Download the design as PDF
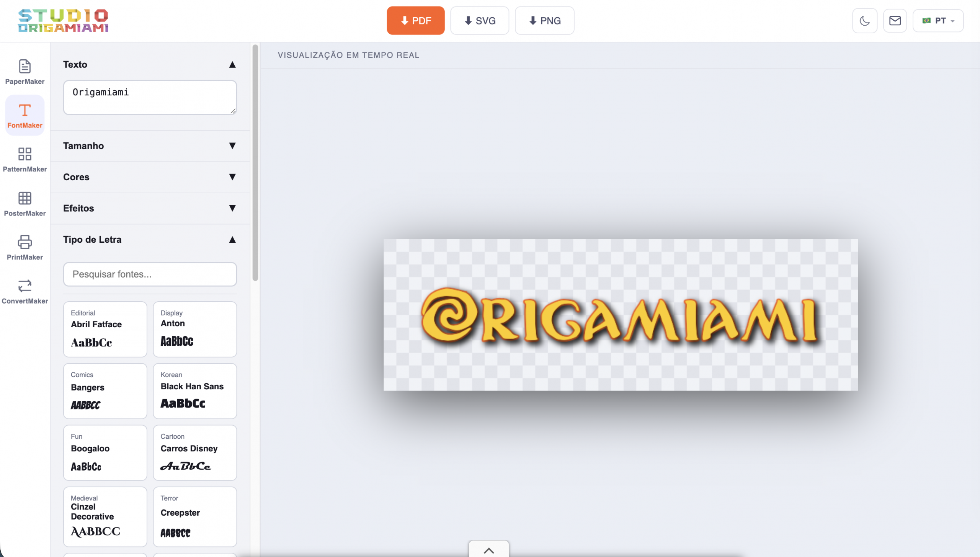980x557 pixels. (x=415, y=21)
